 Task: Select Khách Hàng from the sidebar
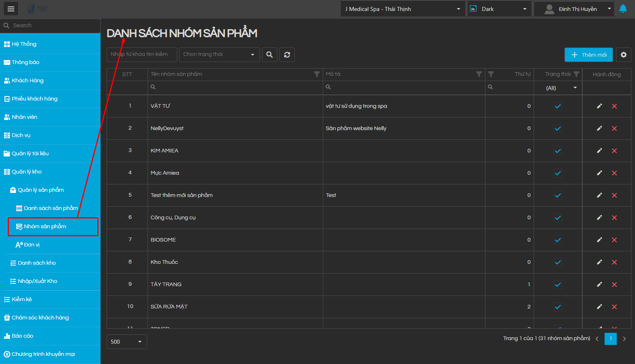click(x=28, y=80)
